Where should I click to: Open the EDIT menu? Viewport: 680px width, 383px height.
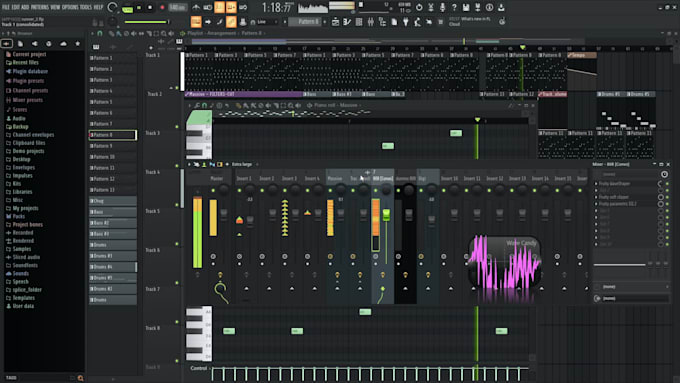16,7
